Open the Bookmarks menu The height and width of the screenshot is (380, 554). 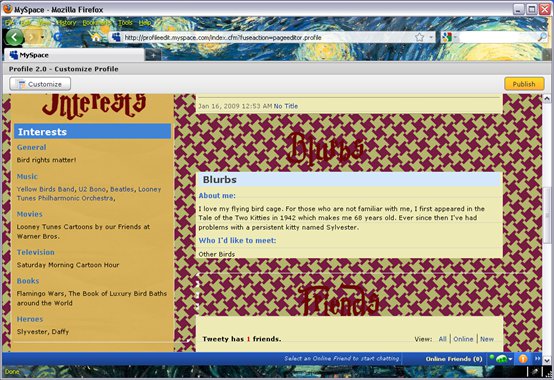click(96, 23)
